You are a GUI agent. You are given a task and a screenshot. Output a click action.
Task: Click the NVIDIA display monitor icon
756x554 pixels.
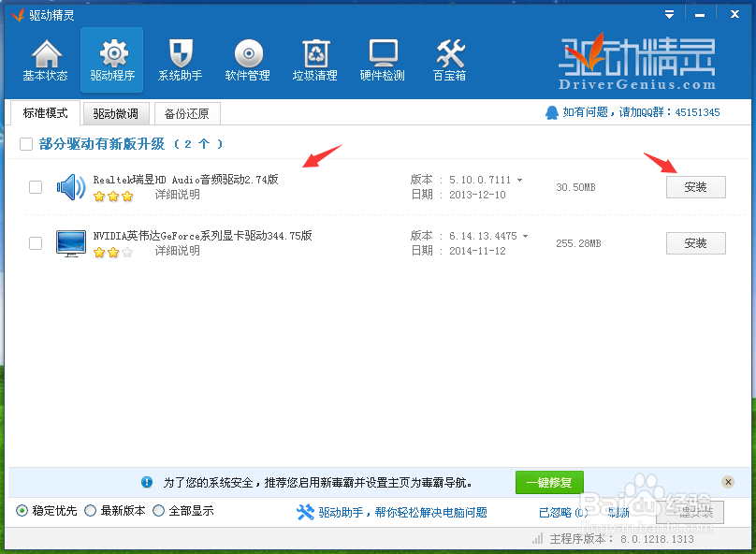coord(71,243)
